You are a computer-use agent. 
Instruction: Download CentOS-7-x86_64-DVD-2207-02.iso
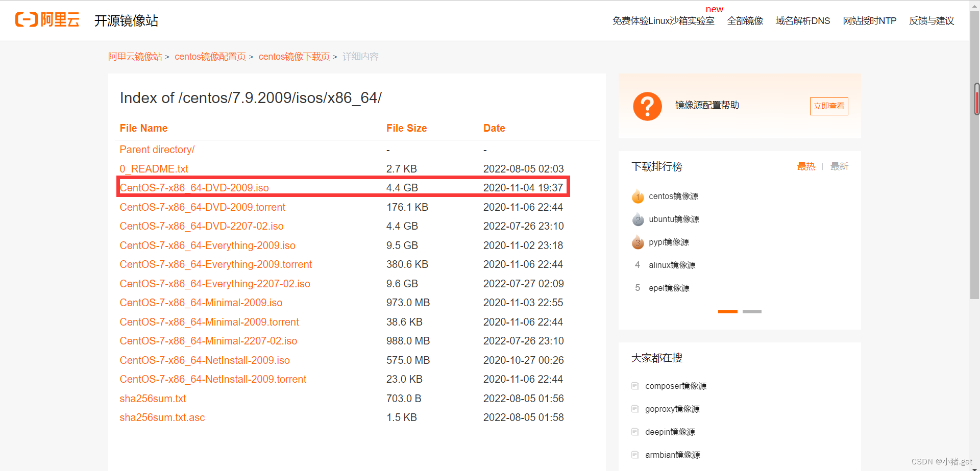tap(202, 226)
